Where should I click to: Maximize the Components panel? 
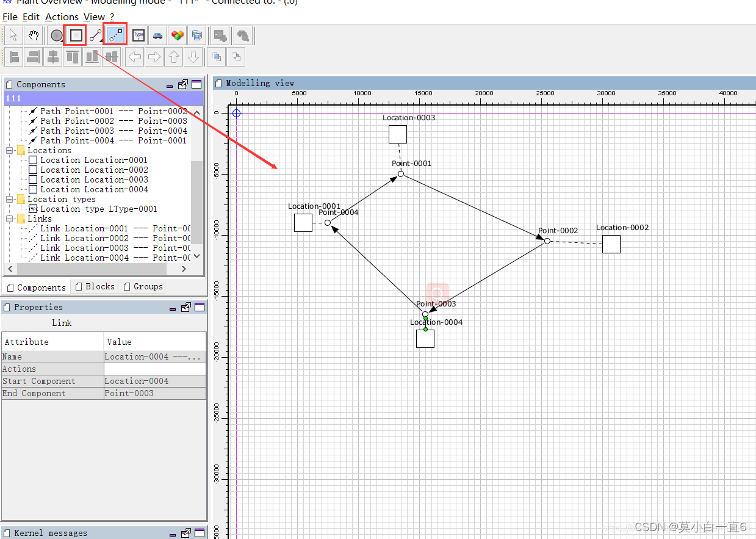196,84
